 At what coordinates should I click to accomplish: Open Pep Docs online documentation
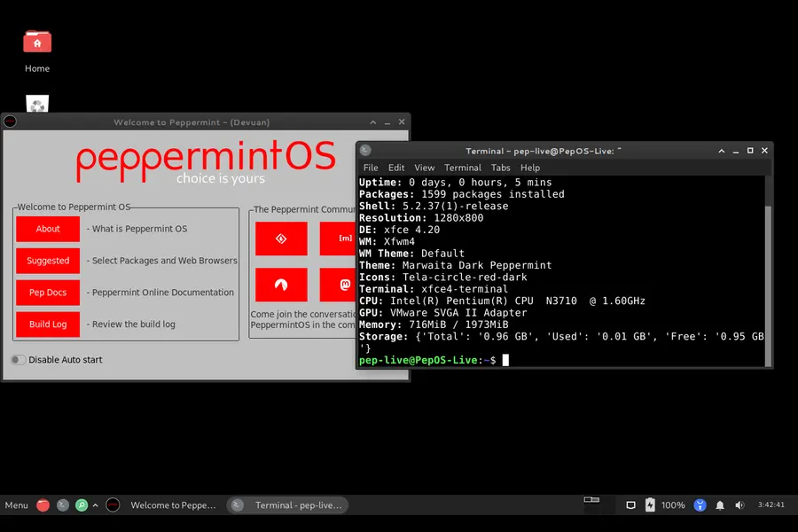(48, 293)
